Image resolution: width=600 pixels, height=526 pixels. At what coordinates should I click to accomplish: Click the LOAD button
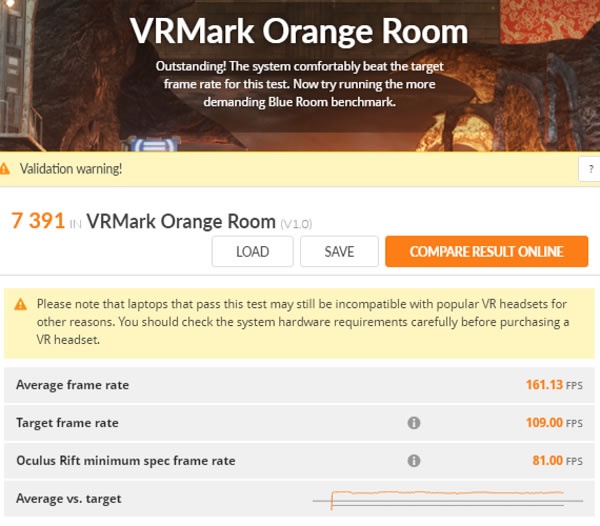253,251
